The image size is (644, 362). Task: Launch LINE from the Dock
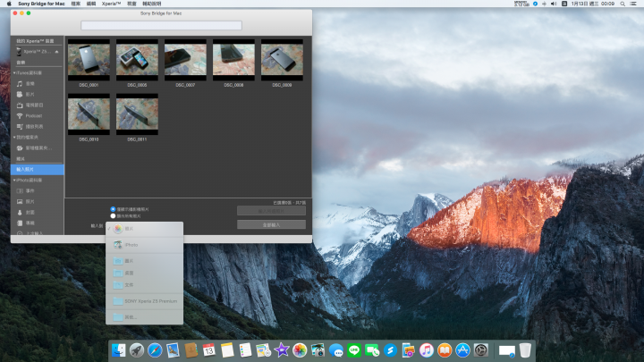354,350
